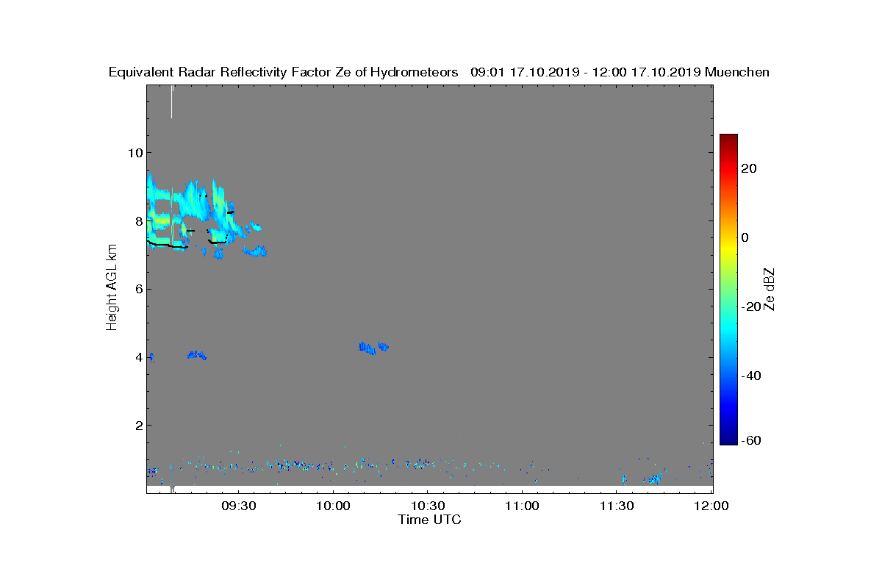882x588 pixels.
Task: Click the height tick label '4'
Action: 137,357
